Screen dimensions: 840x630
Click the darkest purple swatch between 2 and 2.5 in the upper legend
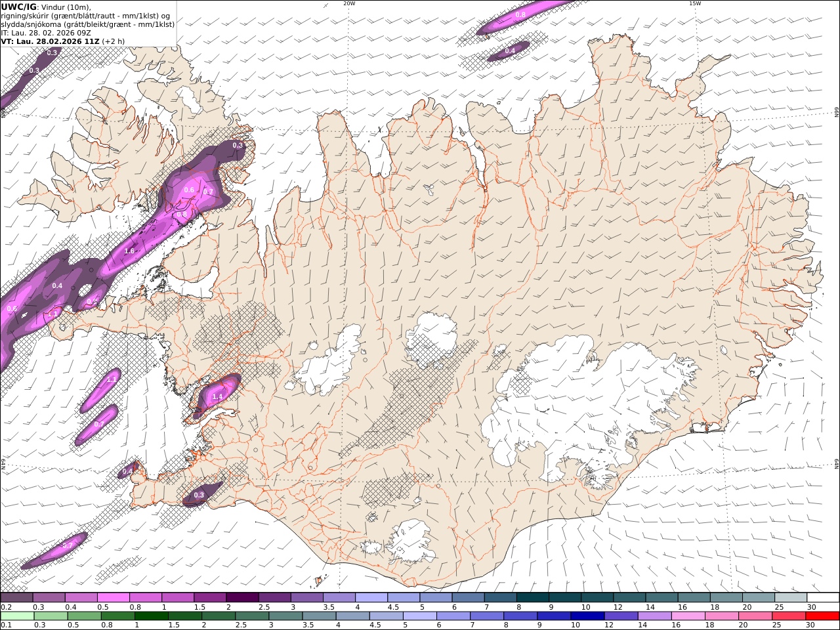(x=242, y=598)
